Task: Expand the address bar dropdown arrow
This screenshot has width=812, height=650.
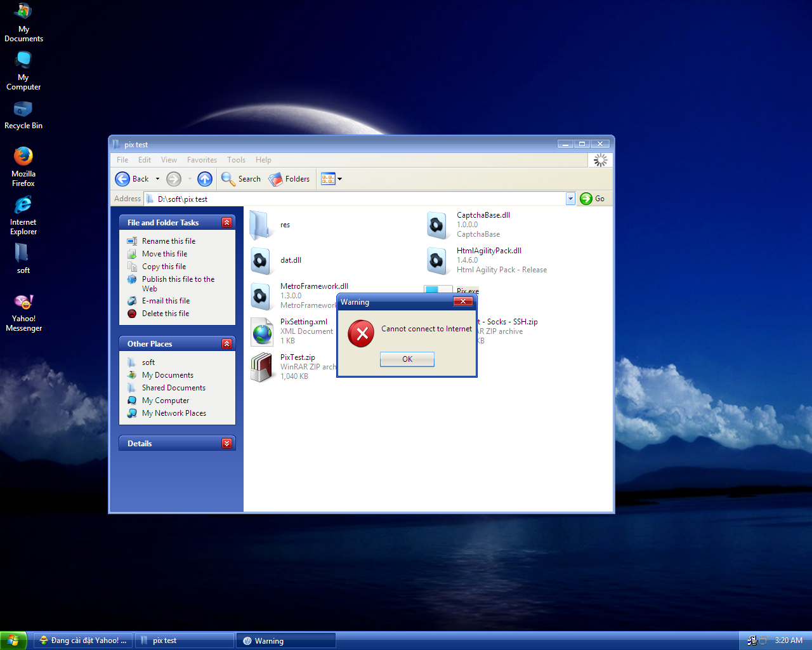Action: coord(570,199)
